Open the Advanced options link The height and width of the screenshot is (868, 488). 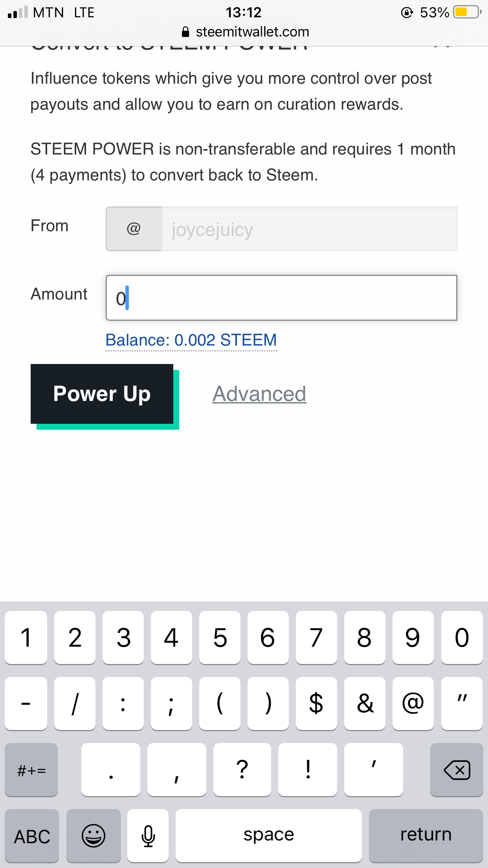[x=259, y=394]
